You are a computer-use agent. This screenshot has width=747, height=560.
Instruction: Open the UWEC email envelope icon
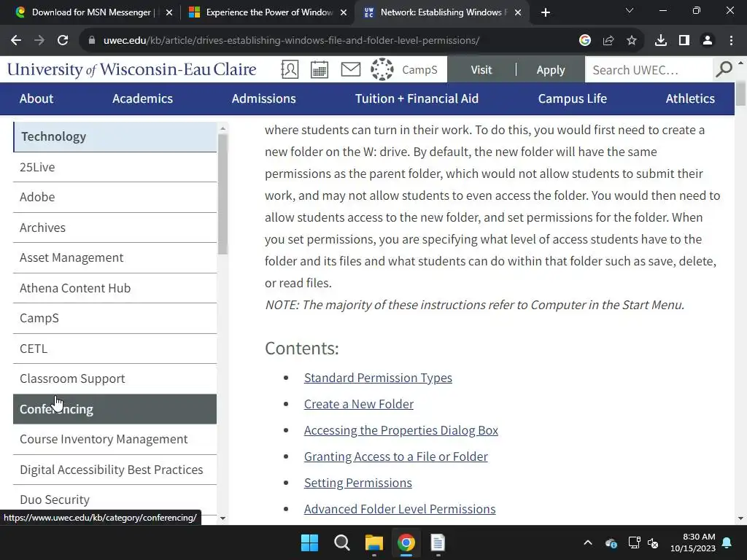(x=351, y=69)
